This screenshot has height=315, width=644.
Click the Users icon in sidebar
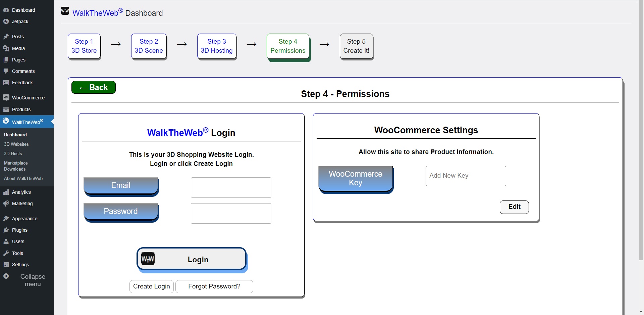pyautogui.click(x=6, y=241)
